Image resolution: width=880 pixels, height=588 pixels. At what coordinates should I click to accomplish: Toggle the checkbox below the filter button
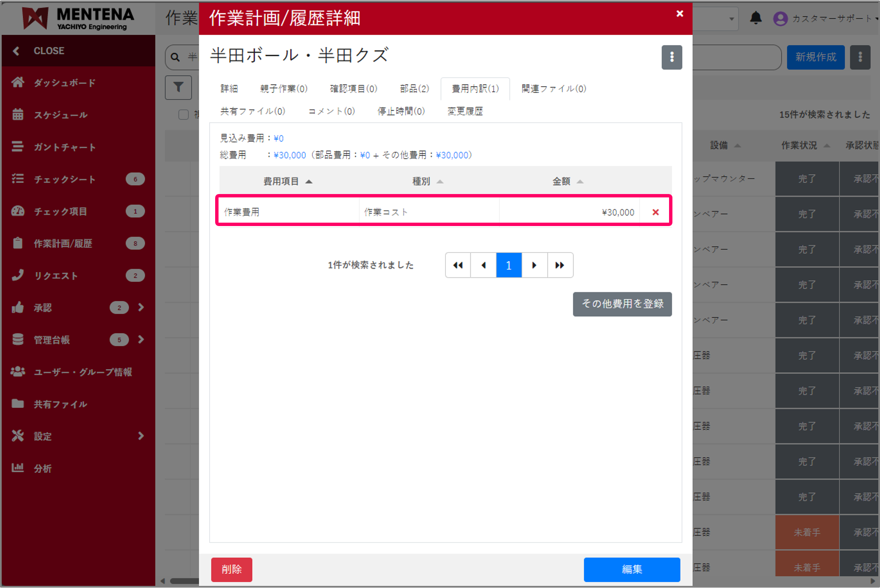[184, 114]
